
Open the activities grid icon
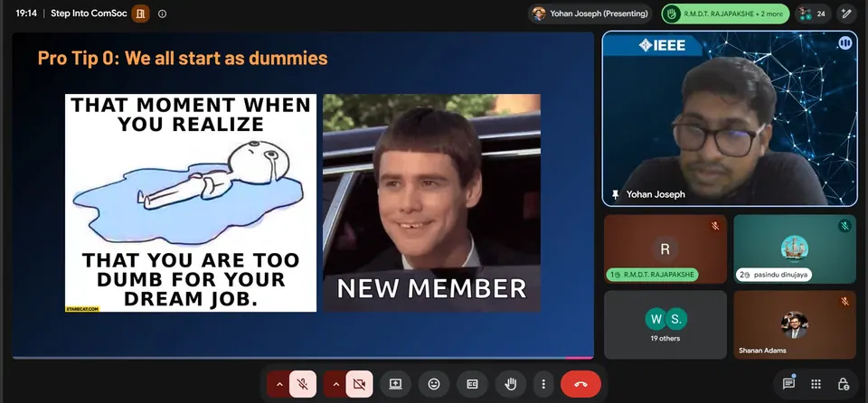(x=816, y=384)
